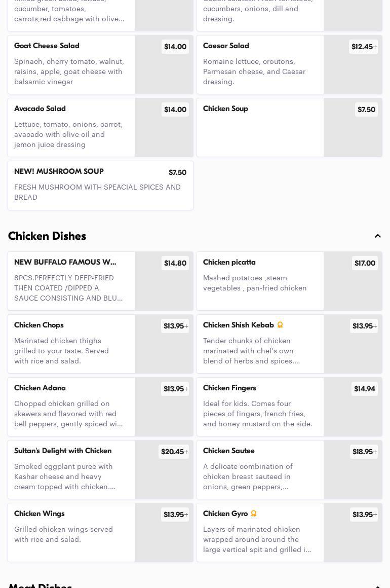Open the Chicken Fingers item
Screen dimensions: 390x588
click(x=260, y=407)
